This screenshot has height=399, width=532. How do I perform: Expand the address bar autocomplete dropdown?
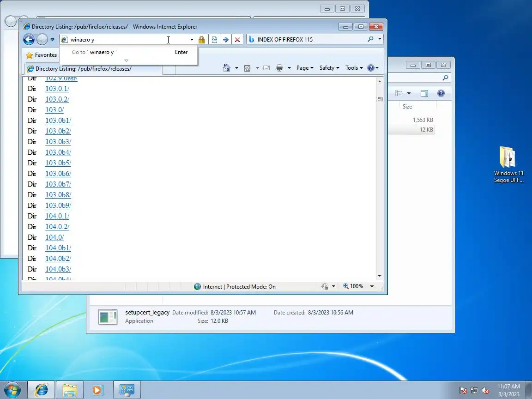pos(192,40)
